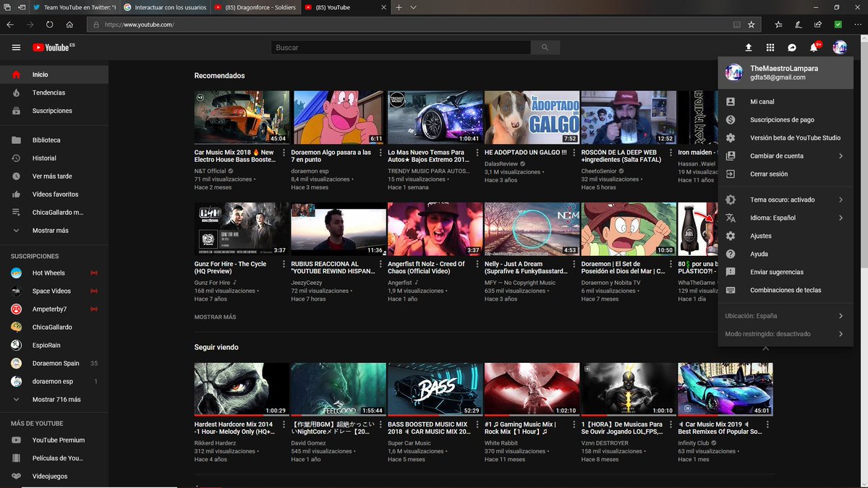The height and width of the screenshot is (488, 868).
Task: Open the Space Videos subscription
Action: coord(54,291)
